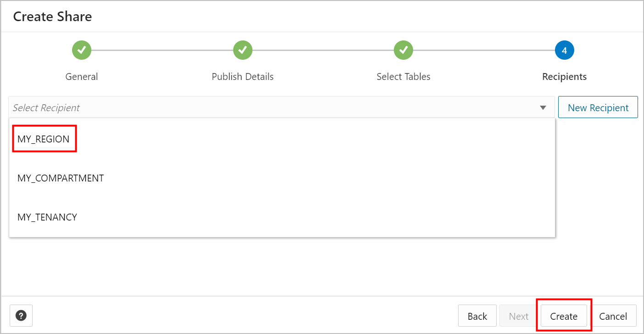Open the help question mark icon
This screenshot has width=644, height=334.
pos(21,315)
